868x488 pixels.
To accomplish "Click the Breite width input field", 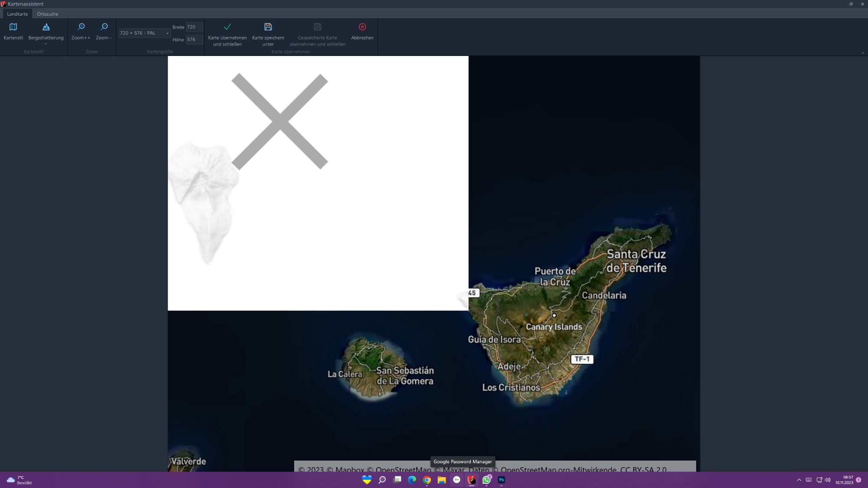I will [194, 27].
